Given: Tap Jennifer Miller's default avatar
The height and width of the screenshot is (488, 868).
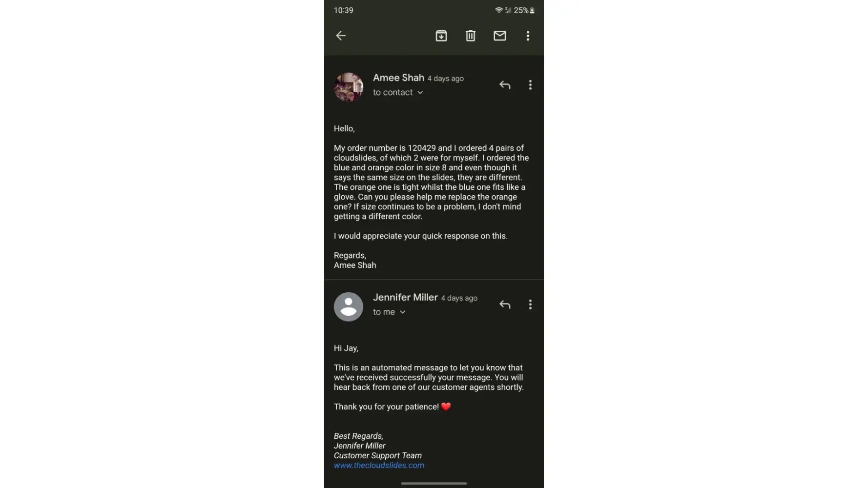Looking at the screenshot, I should 348,306.
